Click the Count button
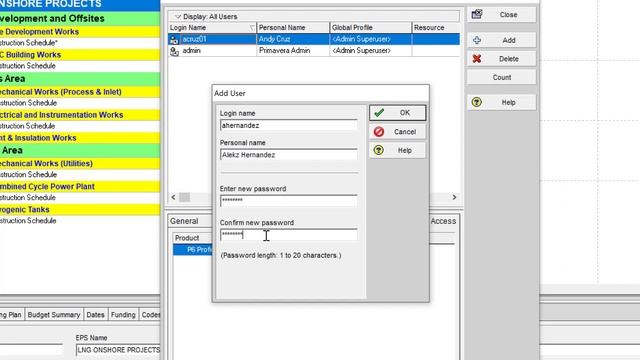Screen dimensions: 640x360 pos(502,77)
